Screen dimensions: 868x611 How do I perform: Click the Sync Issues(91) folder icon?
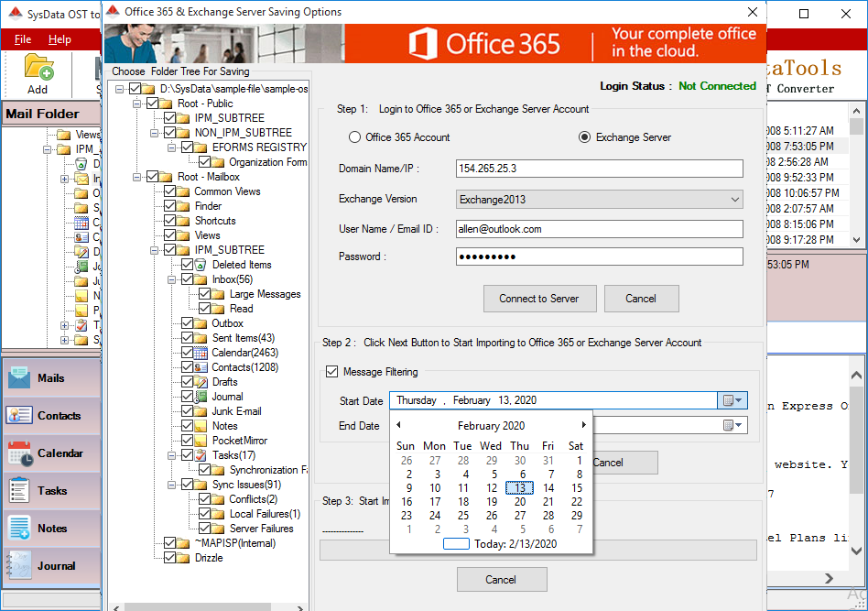click(201, 485)
